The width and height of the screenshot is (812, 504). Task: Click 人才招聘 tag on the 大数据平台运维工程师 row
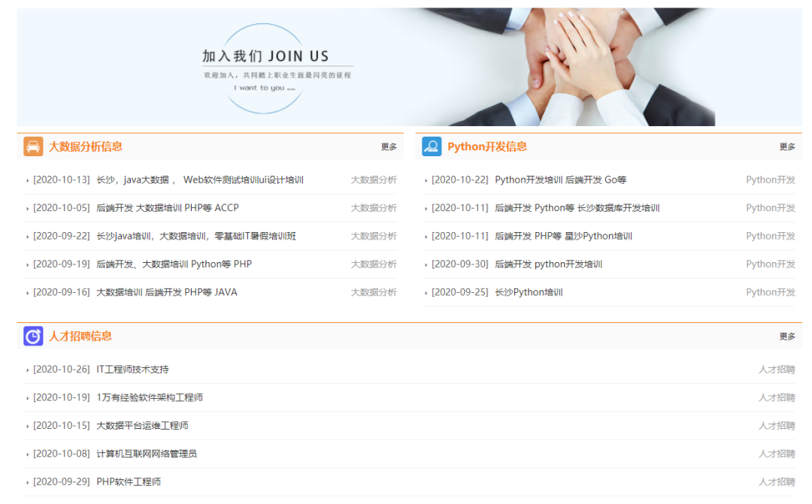click(x=777, y=426)
